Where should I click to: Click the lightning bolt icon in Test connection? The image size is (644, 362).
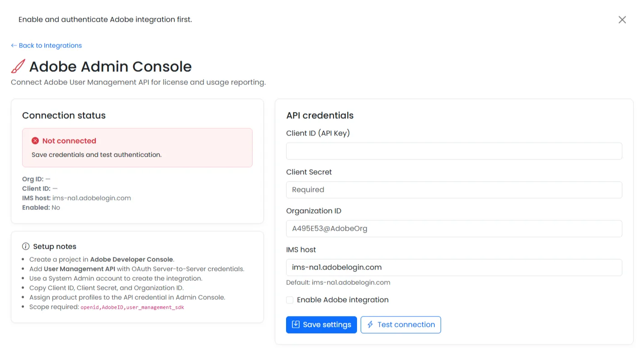370,325
